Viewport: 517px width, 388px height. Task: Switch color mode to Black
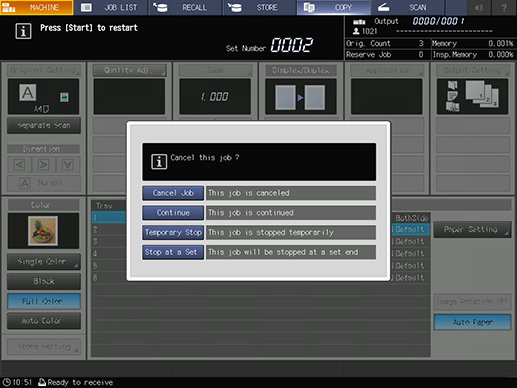44,281
